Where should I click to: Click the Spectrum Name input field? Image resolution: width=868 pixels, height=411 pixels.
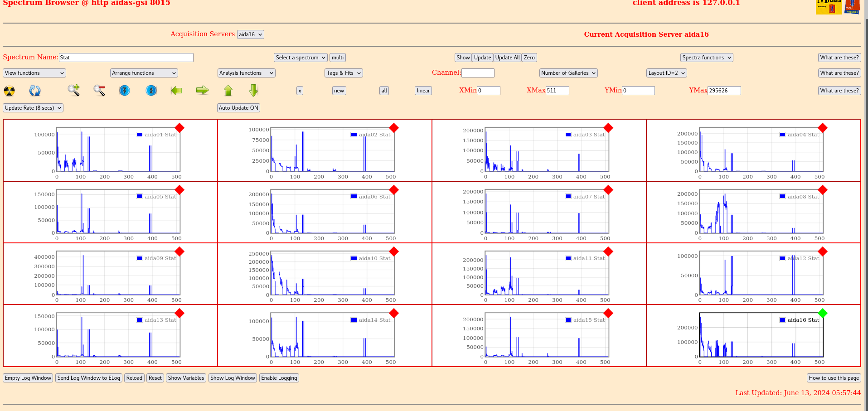click(126, 58)
